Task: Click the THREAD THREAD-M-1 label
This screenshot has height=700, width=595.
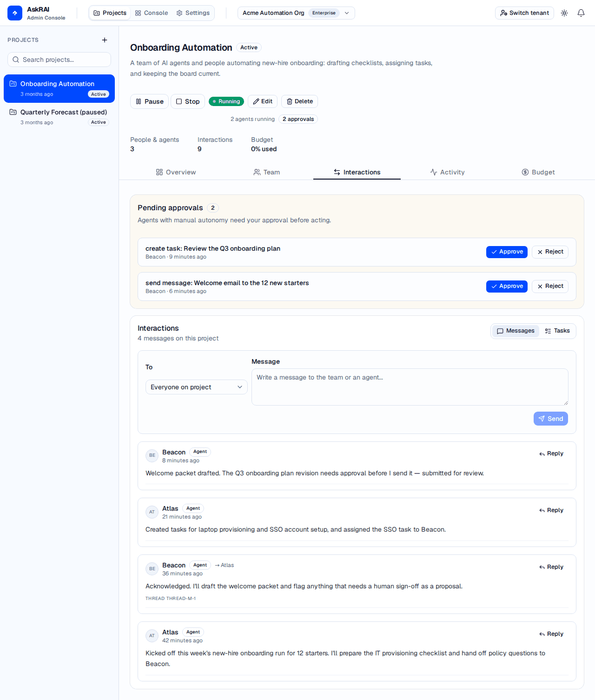Action: click(x=171, y=599)
